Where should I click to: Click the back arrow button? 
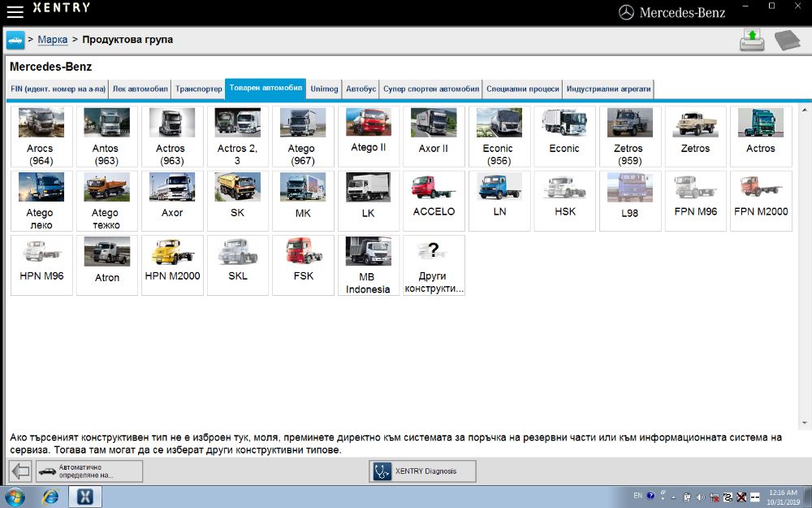[21, 471]
